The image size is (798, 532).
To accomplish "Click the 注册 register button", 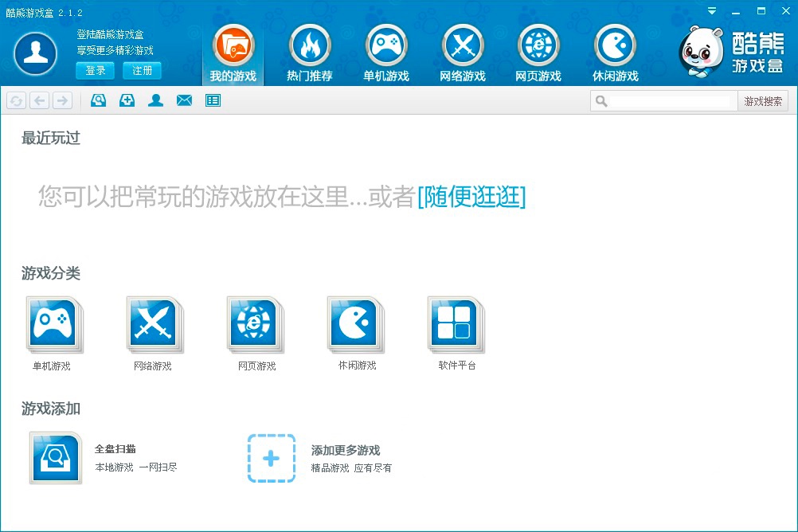I will [x=143, y=71].
